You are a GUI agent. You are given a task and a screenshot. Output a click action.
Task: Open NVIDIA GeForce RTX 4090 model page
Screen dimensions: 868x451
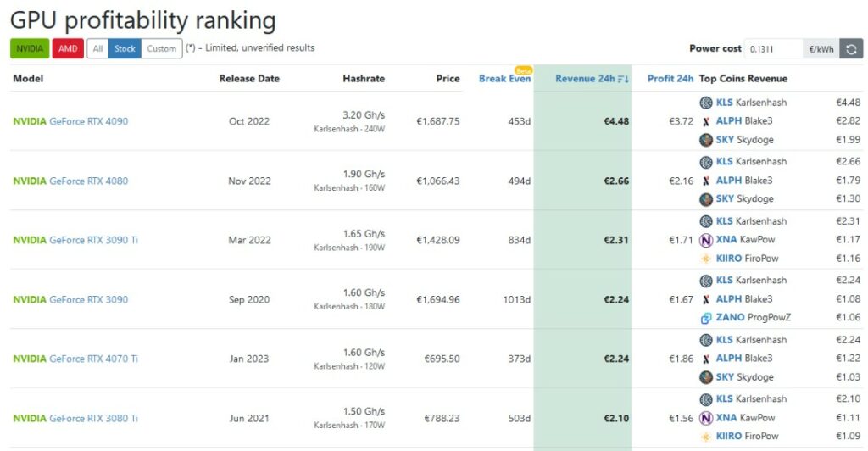70,121
